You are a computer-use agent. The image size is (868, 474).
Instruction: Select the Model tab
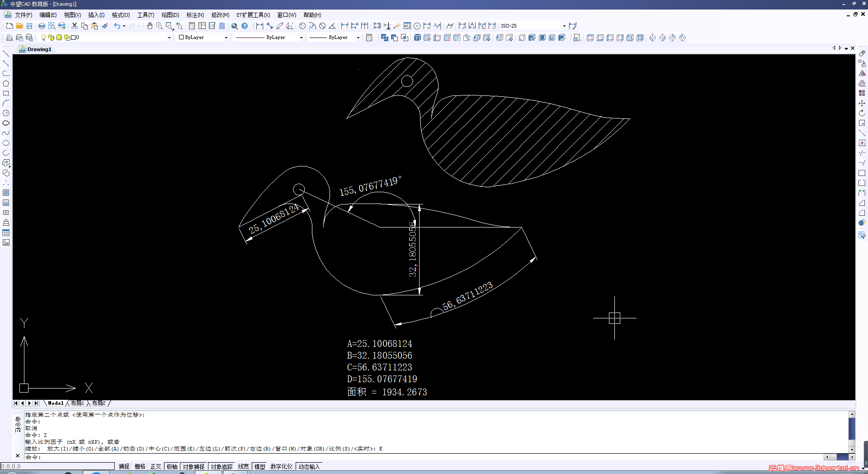[x=56, y=403]
